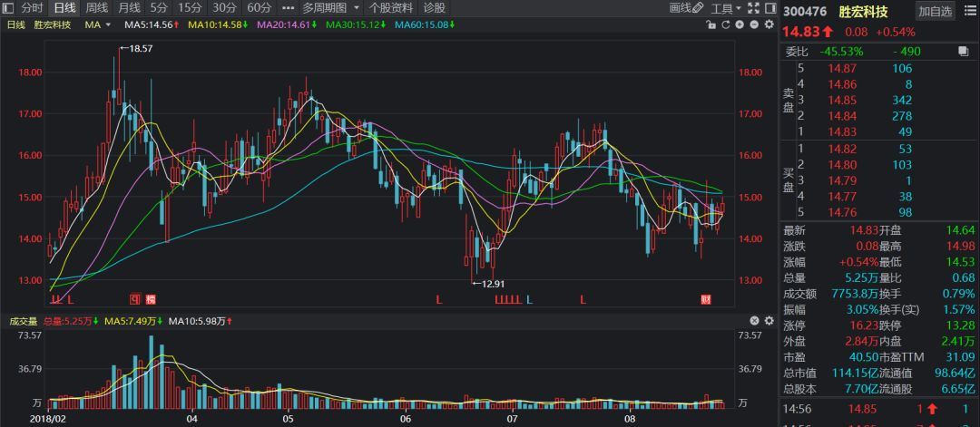The width and height of the screenshot is (980, 427).
Task: Refresh the chart with circular arrow
Action: 725,25
